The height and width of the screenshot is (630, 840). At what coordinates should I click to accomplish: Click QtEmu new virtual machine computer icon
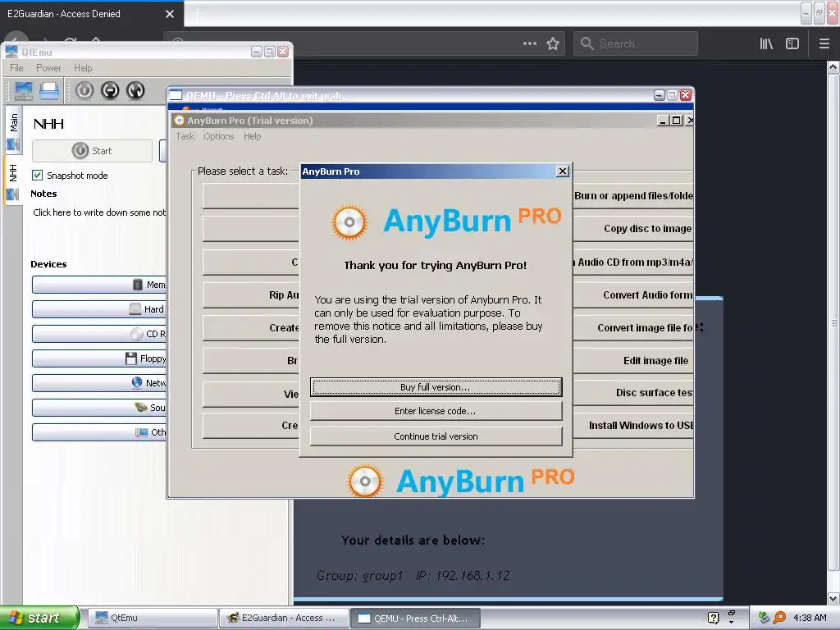[23, 91]
